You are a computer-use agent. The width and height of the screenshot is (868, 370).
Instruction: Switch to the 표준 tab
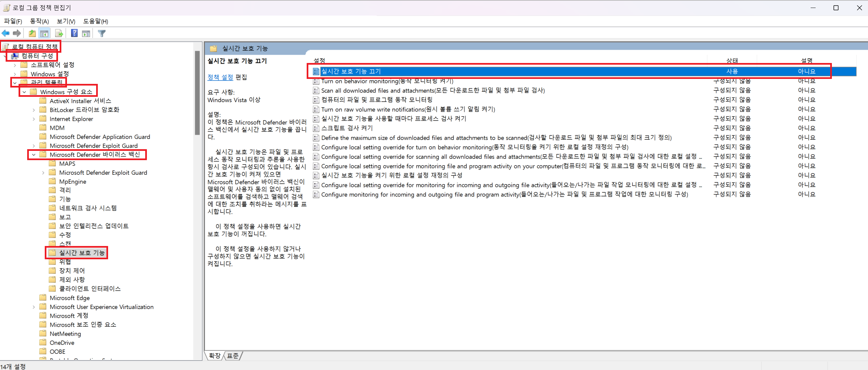tap(232, 355)
